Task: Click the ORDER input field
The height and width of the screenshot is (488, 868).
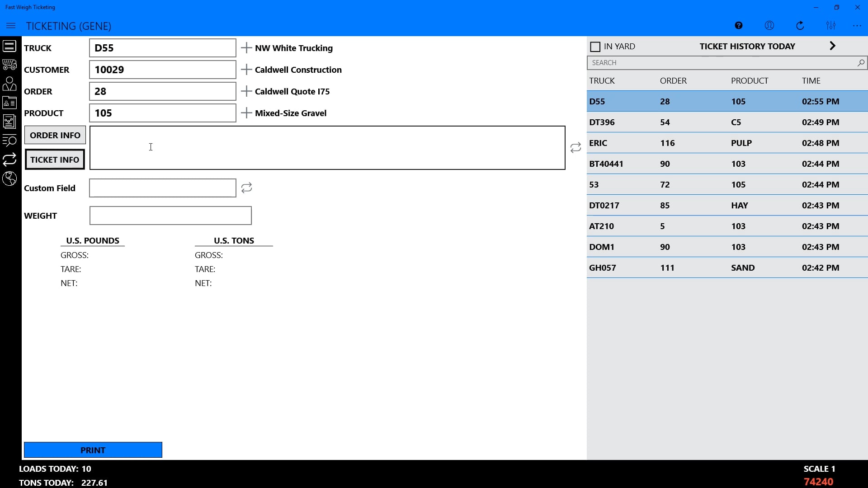Action: click(x=163, y=91)
